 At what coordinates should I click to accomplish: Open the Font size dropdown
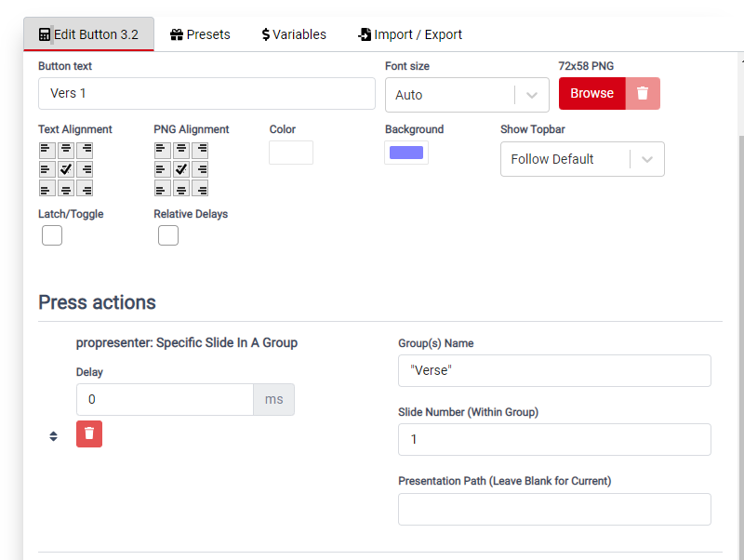click(x=467, y=95)
